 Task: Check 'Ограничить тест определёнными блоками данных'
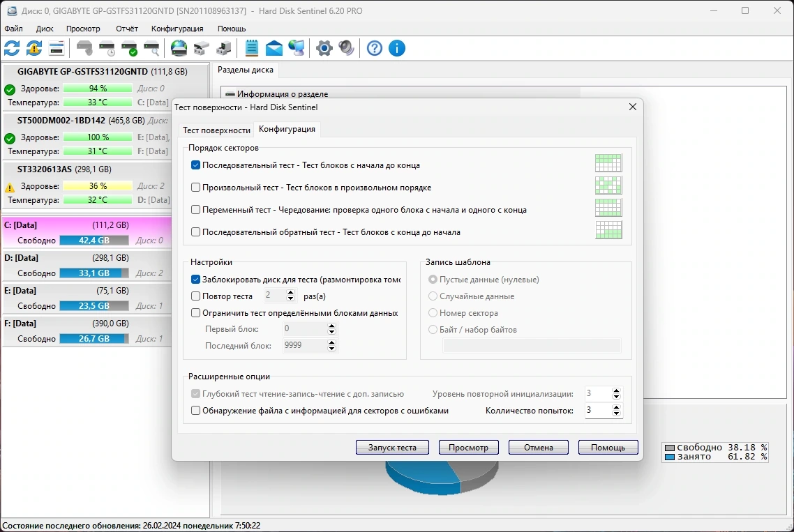(x=195, y=313)
